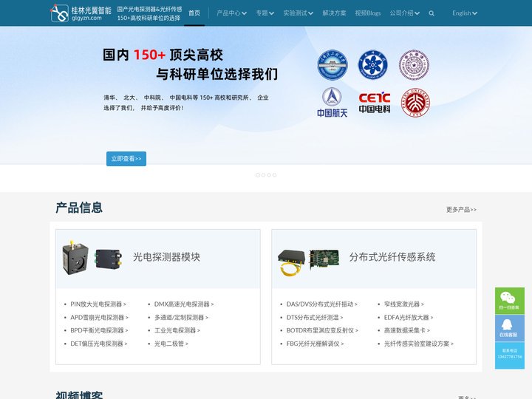Screen dimensions: 532x399
Task: Open 光电二极管 link
Action: pyautogui.click(x=171, y=344)
